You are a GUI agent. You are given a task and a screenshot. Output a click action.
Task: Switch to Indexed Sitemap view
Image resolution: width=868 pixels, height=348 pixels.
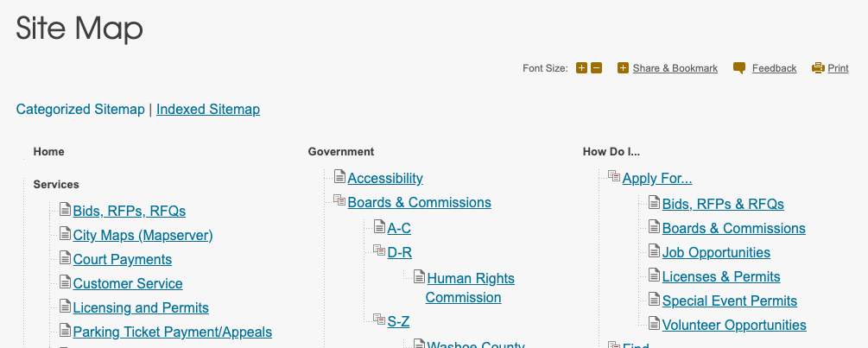[208, 110]
